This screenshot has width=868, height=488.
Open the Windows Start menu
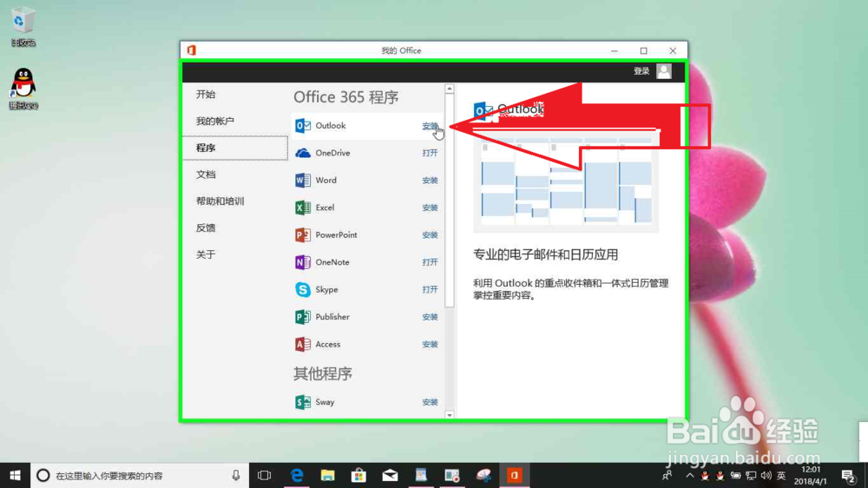click(15, 475)
